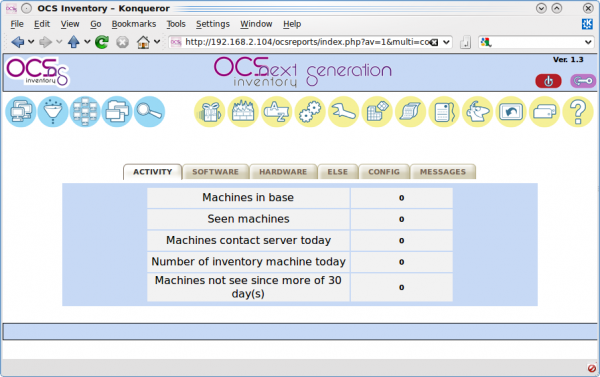
Task: Click the Machines in base row label
Action: point(248,197)
